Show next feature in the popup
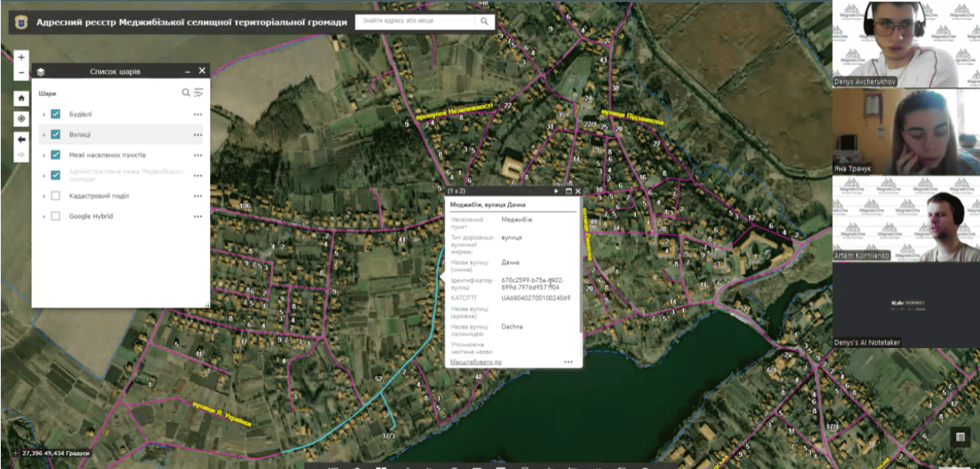 point(556,190)
